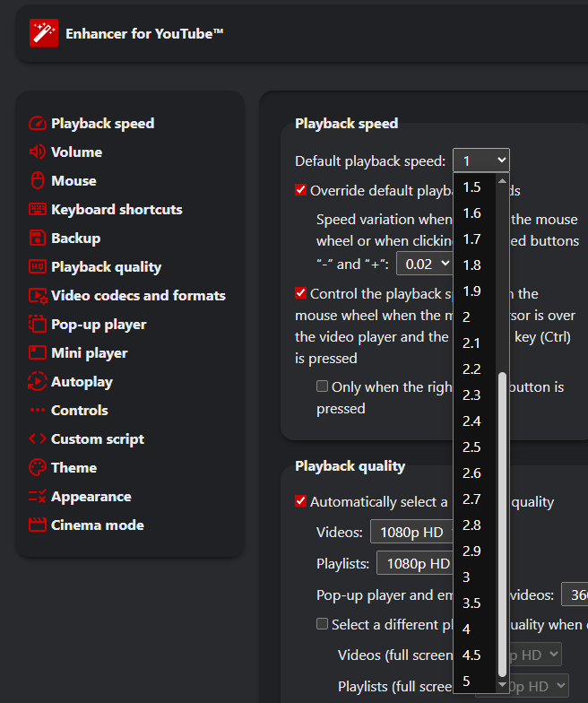Click the Controls three-dots icon
This screenshot has width=588, height=703.
[x=38, y=410]
